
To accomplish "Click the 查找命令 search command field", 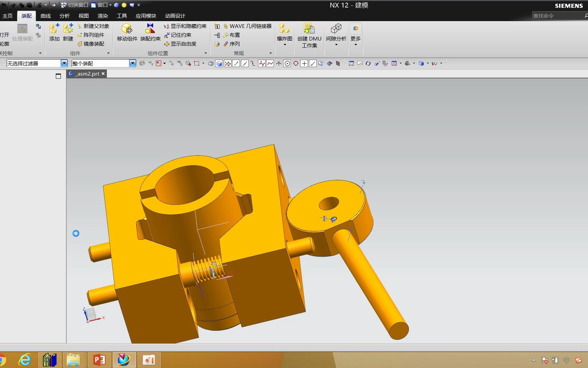I will (558, 16).
